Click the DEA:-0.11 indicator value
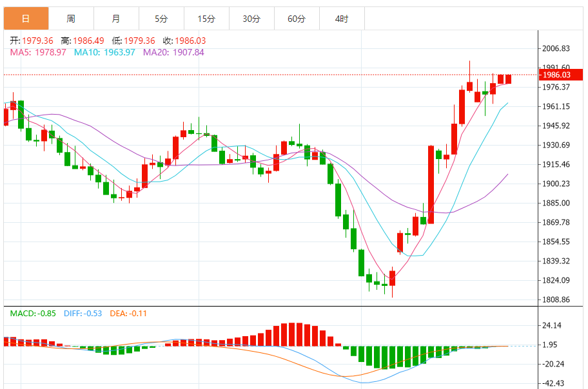 coord(128,313)
